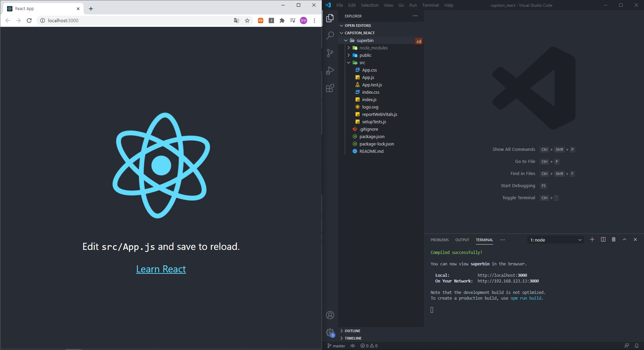Open the Accounts menu in the activity bar
Image resolution: width=644 pixels, height=350 pixels.
(330, 315)
